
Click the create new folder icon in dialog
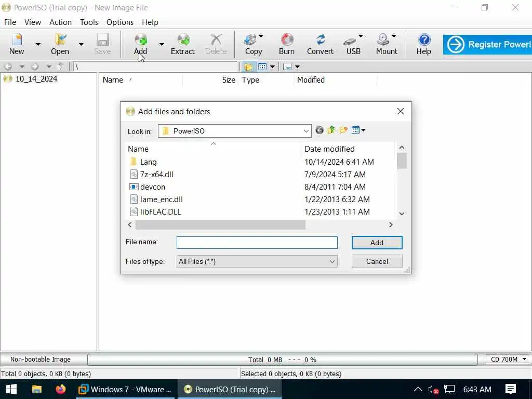(x=343, y=130)
